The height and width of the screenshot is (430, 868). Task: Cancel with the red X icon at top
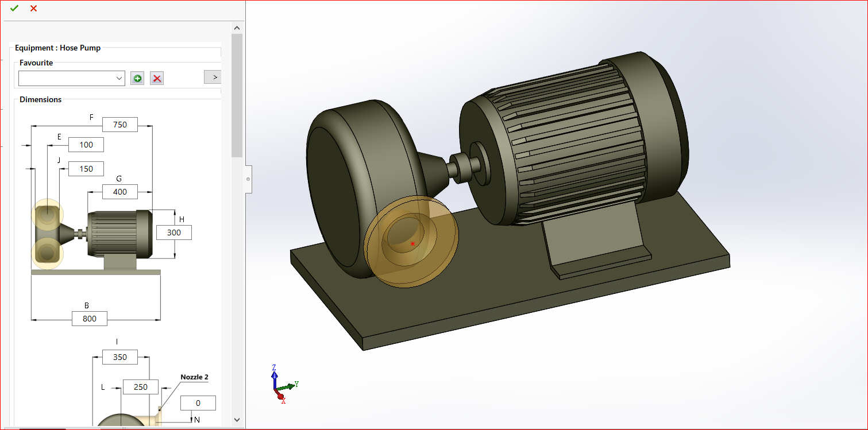(33, 8)
